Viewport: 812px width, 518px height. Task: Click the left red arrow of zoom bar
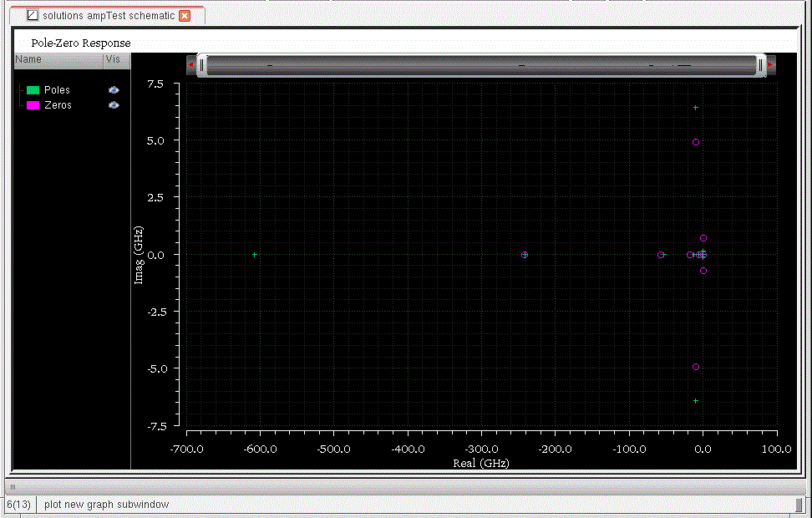coord(191,64)
